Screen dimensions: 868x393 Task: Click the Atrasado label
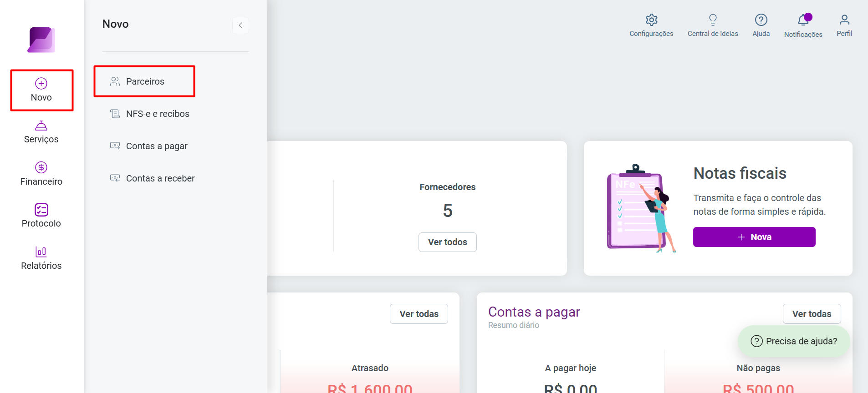370,368
